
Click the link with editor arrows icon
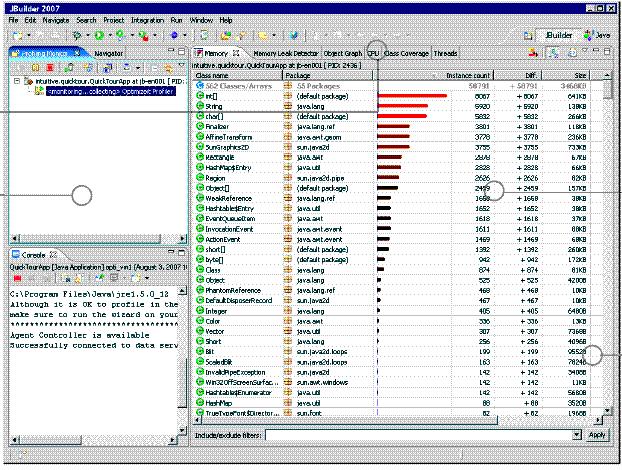[x=169, y=68]
